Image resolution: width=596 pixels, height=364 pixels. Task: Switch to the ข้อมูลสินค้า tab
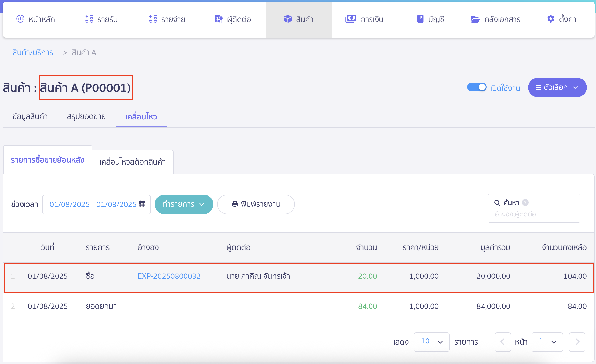pos(30,117)
